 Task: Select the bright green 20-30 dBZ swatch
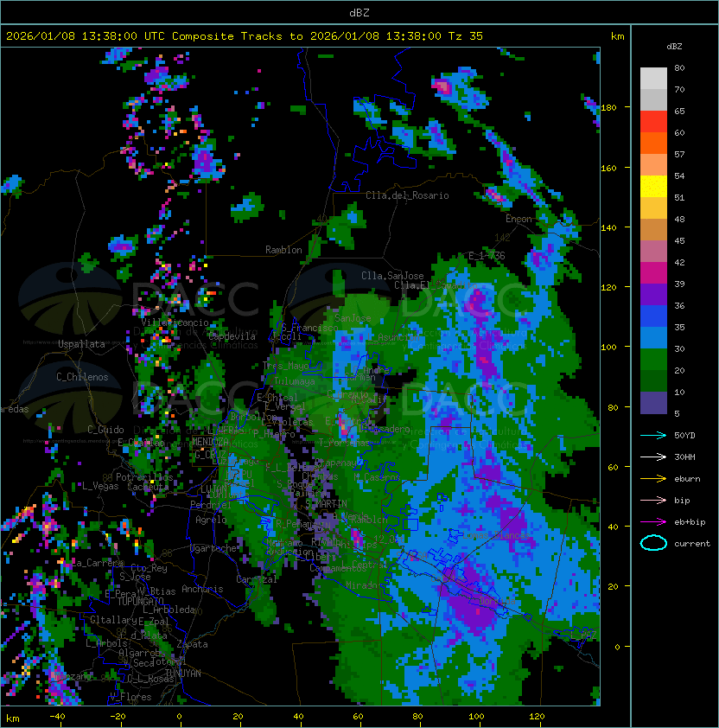click(x=653, y=360)
